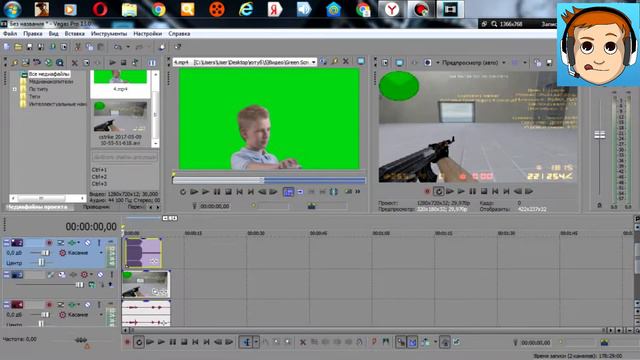Stop playback in the trimmer window
The image size is (640, 360).
[x=229, y=191]
